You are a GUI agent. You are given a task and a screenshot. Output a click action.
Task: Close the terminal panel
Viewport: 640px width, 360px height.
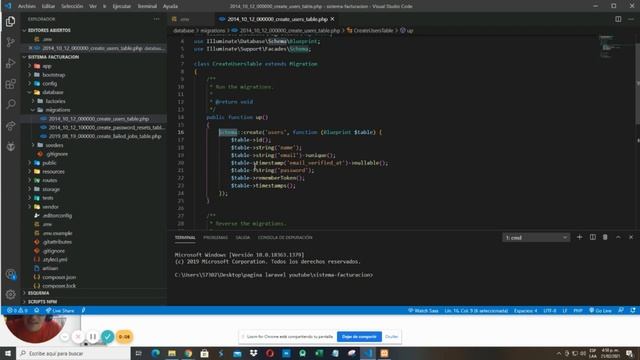coord(631,237)
